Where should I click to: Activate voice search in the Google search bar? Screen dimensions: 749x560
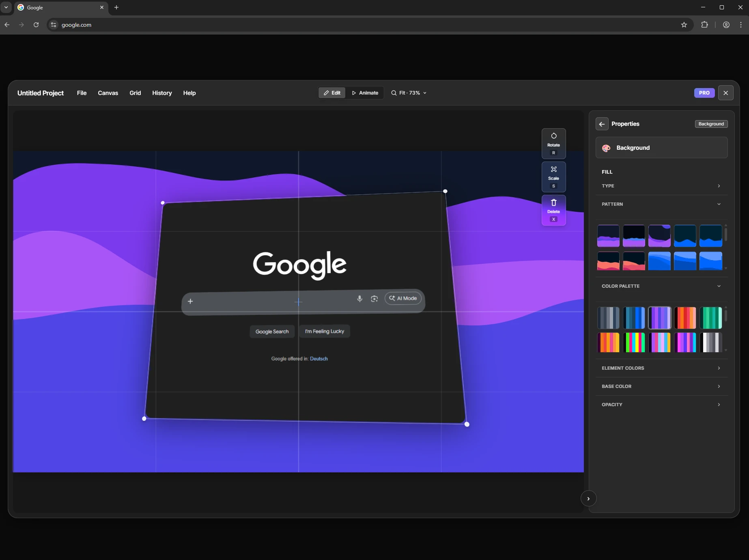click(x=359, y=299)
